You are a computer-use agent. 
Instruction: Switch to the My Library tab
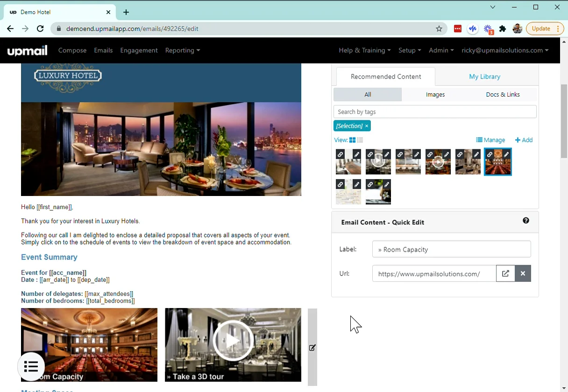[484, 77]
